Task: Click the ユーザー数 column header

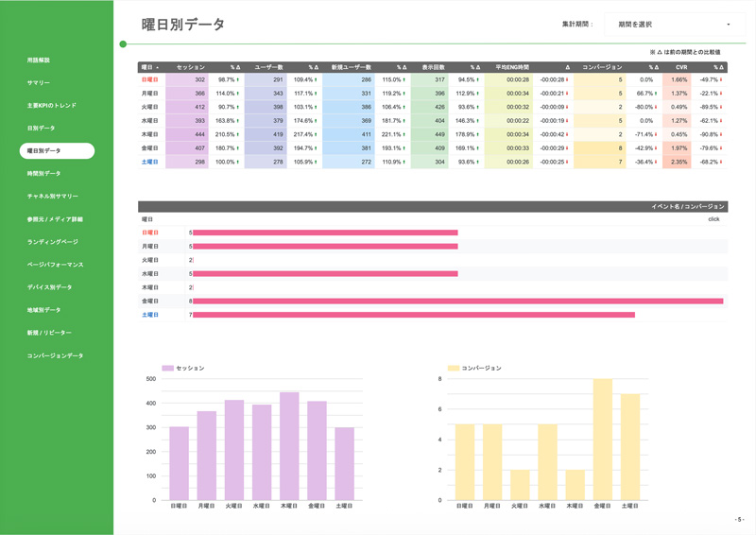Action: pos(267,68)
